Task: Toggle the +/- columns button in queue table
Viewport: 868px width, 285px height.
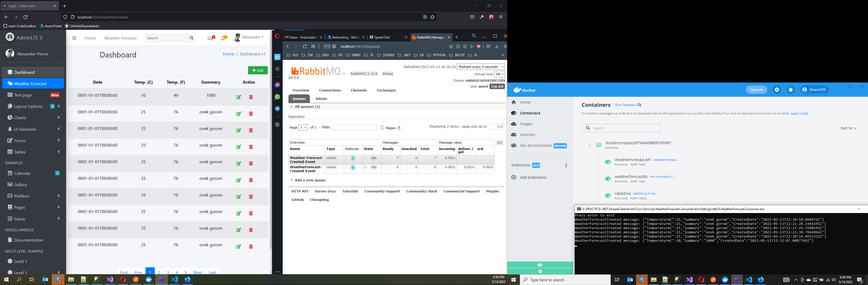Action: pos(500,143)
